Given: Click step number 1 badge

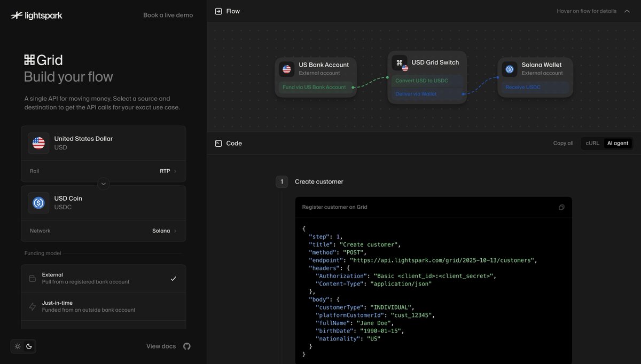Looking at the screenshot, I should pyautogui.click(x=282, y=181).
